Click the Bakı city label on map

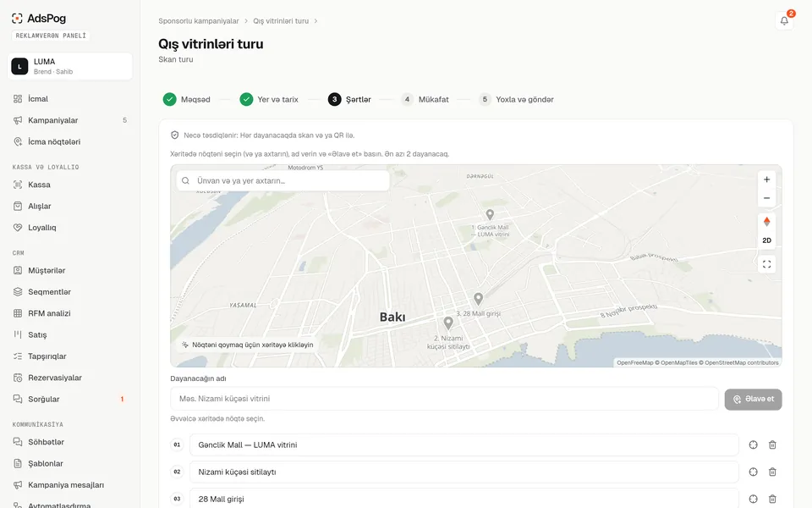click(x=392, y=317)
